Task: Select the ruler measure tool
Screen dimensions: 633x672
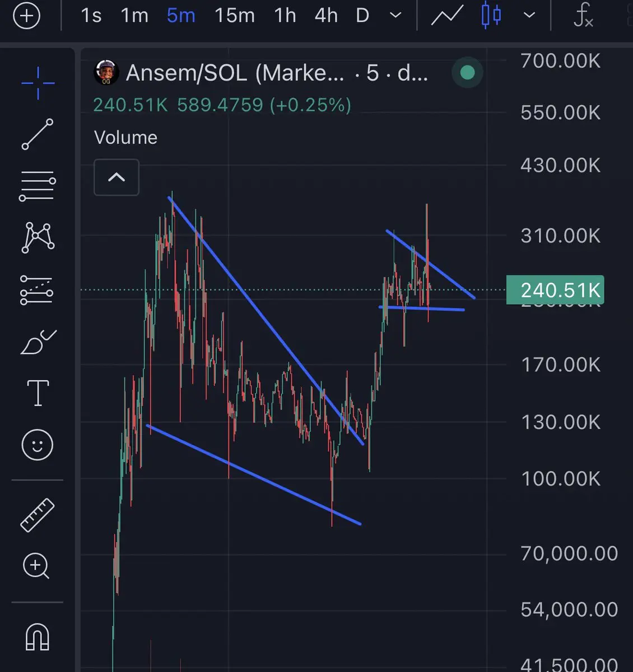Action: click(38, 515)
